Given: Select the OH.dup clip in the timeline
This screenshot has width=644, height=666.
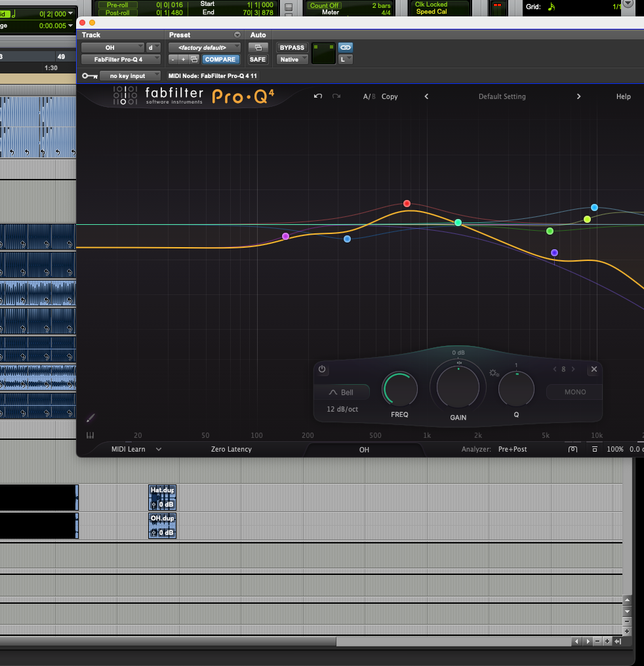Looking at the screenshot, I should point(162,526).
